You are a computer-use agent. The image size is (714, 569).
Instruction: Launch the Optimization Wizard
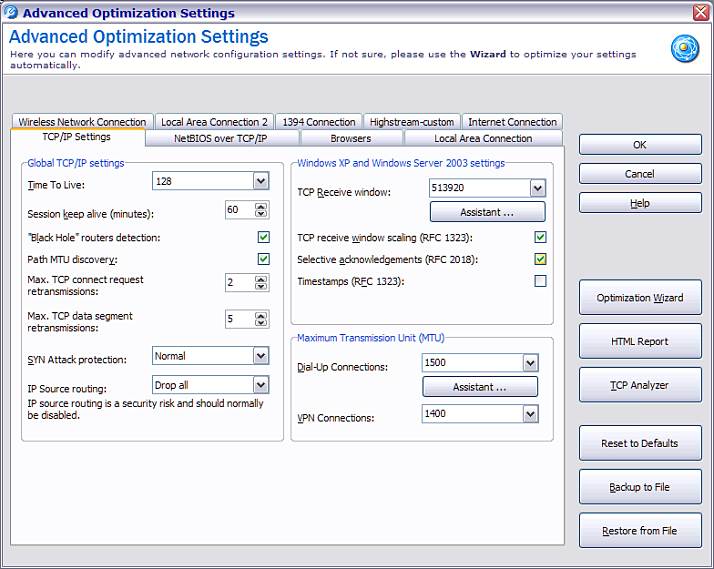[x=640, y=298]
